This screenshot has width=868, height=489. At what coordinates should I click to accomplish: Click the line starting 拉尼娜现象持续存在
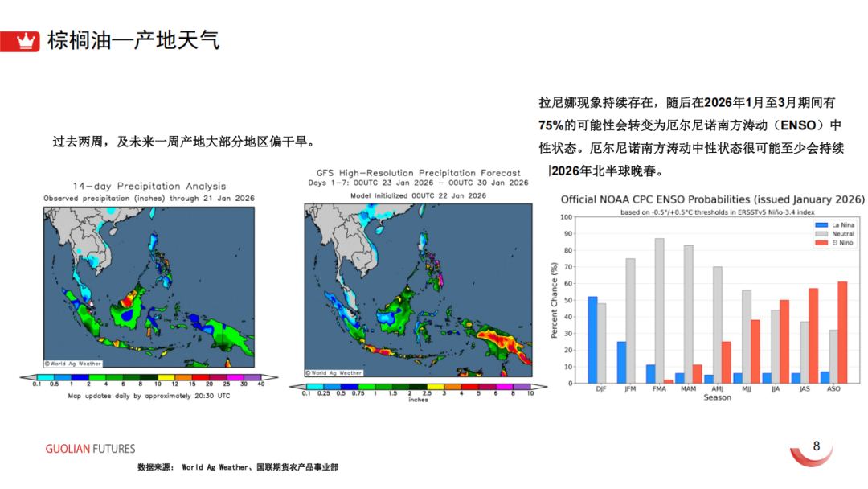[687, 102]
